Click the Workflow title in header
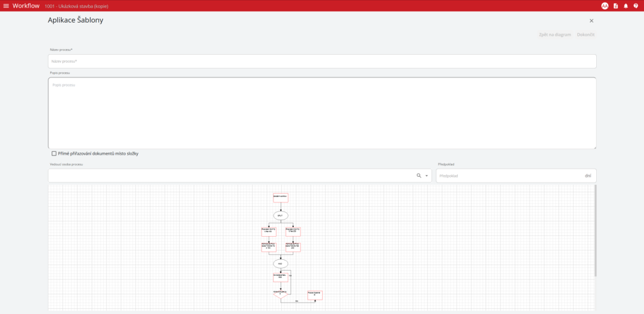 (x=26, y=6)
